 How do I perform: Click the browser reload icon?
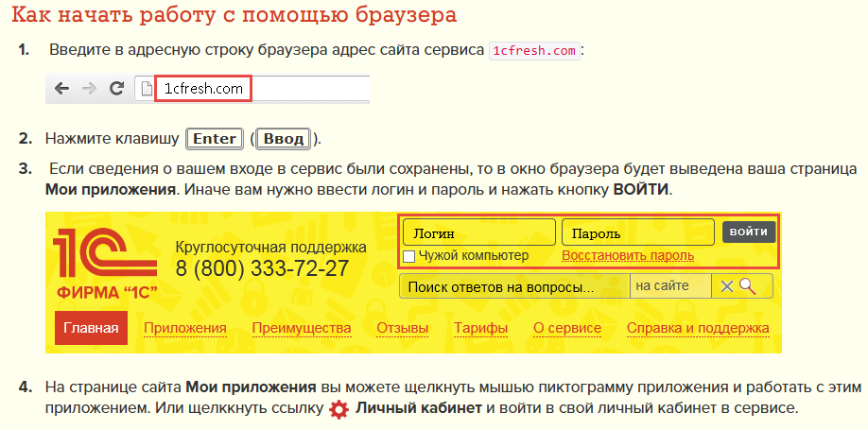coord(115,89)
